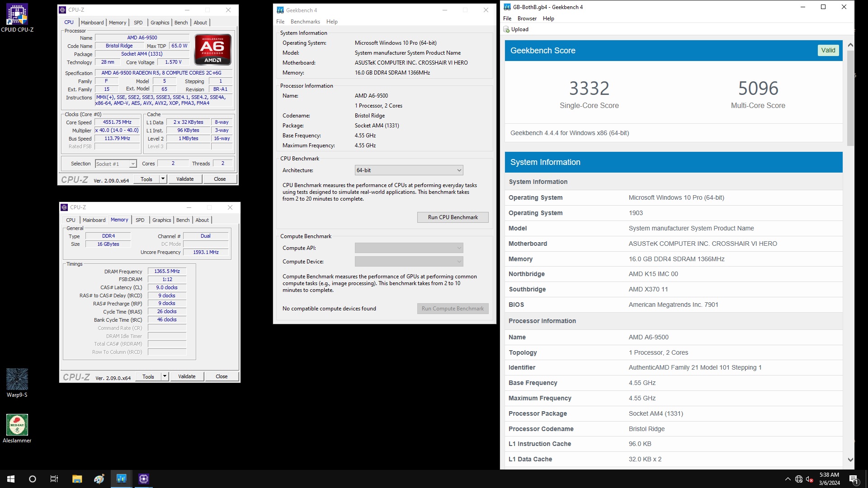Click the Valid badge on Geekbench Score
The width and height of the screenshot is (868, 488).
point(828,50)
